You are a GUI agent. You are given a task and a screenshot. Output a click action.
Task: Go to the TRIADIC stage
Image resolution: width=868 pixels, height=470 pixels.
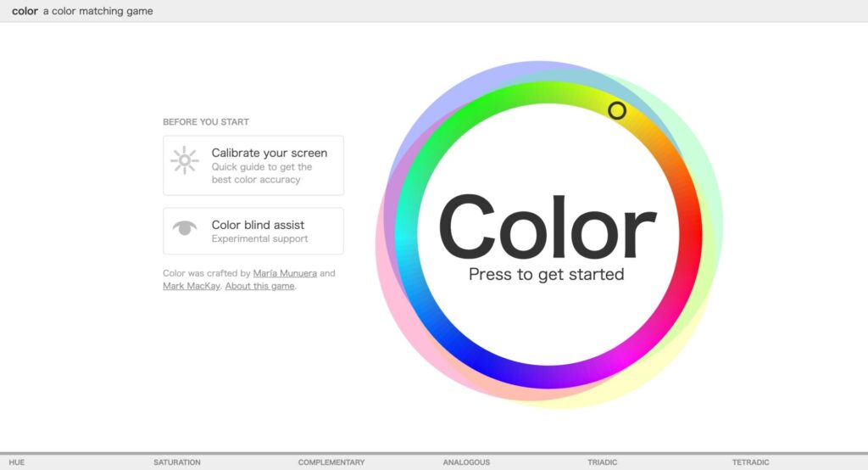(602, 462)
